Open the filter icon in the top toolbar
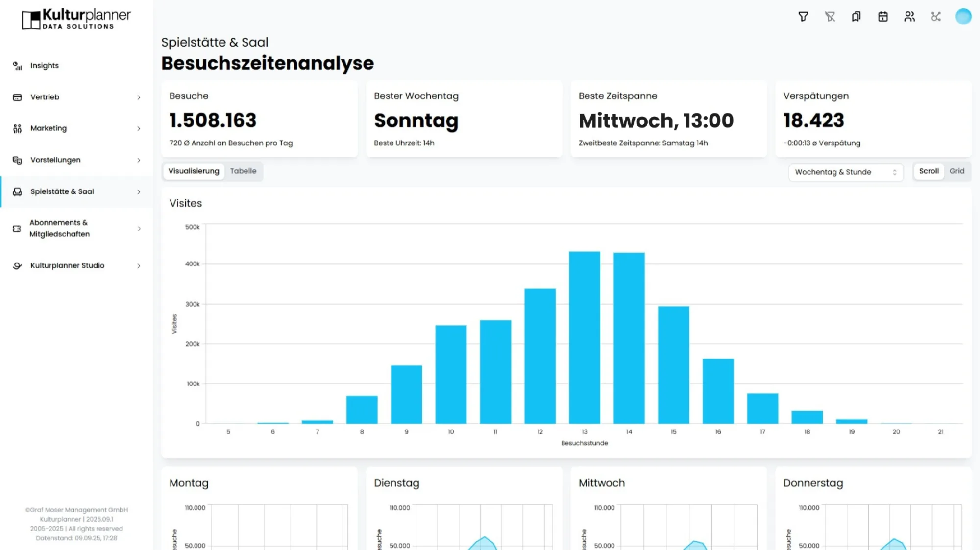The width and height of the screenshot is (980, 550). pyautogui.click(x=804, y=16)
